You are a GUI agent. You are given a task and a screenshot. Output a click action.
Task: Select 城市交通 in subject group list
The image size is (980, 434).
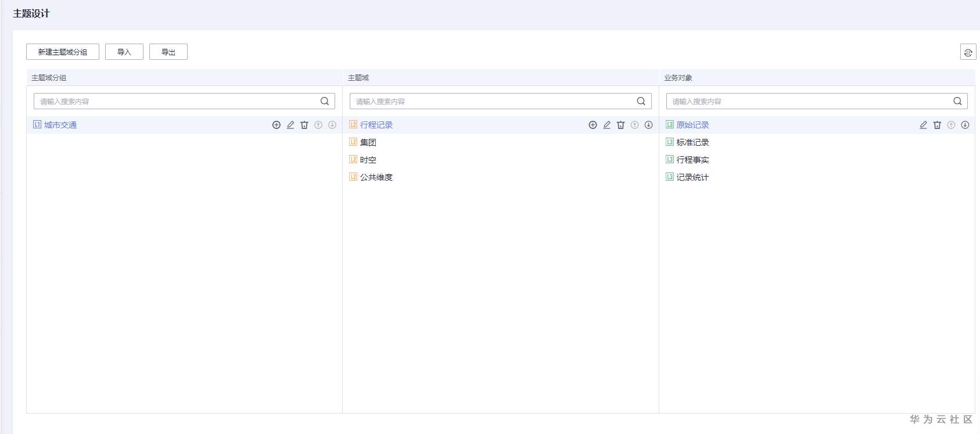pos(60,125)
